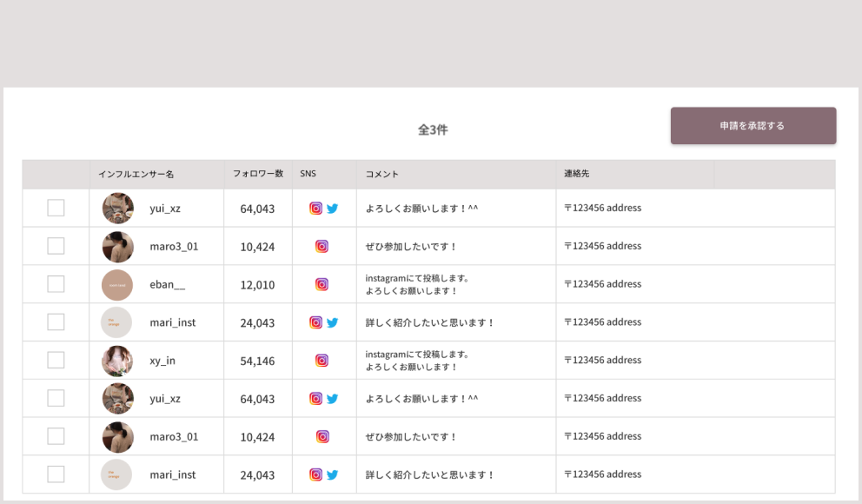Click the 連絡先 column header
The width and height of the screenshot is (862, 504).
tap(577, 174)
